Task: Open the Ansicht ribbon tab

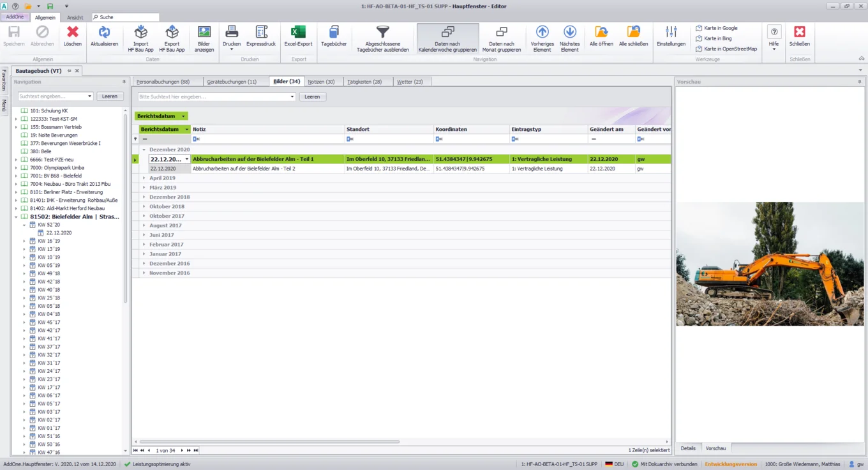Action: (76, 18)
